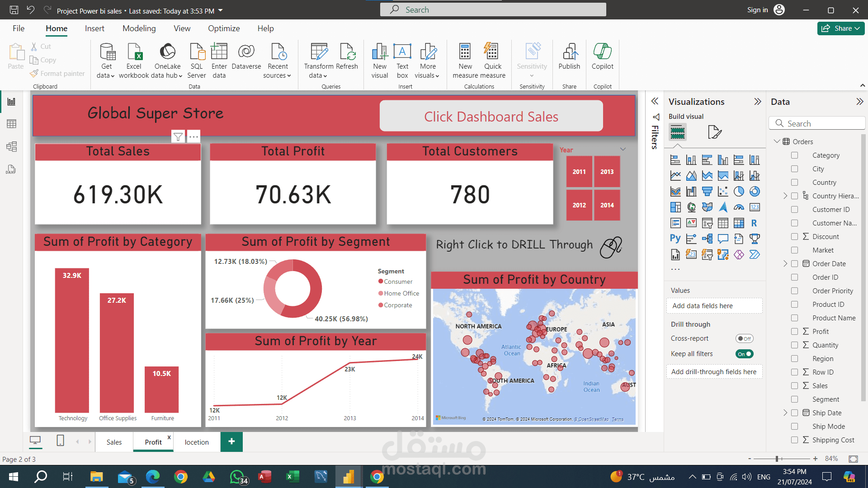Switch to Table view in left sidebar
The height and width of the screenshot is (488, 868).
(x=11, y=124)
